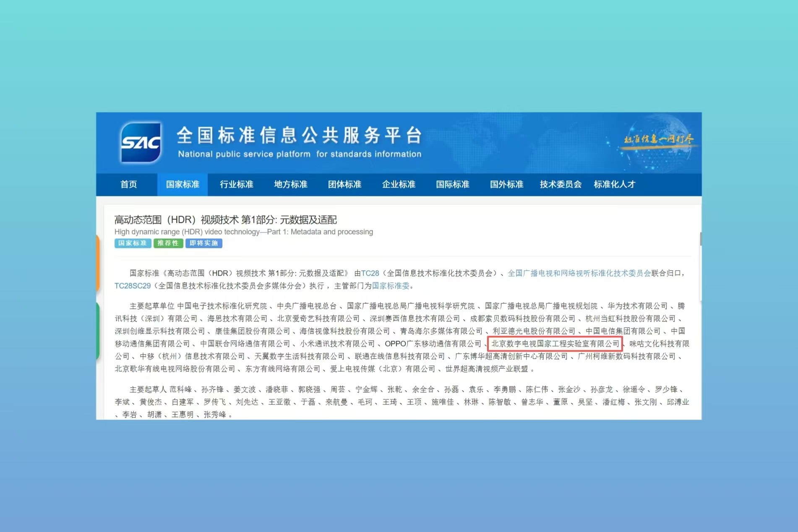Switch to the 首页 tab

pos(128,185)
